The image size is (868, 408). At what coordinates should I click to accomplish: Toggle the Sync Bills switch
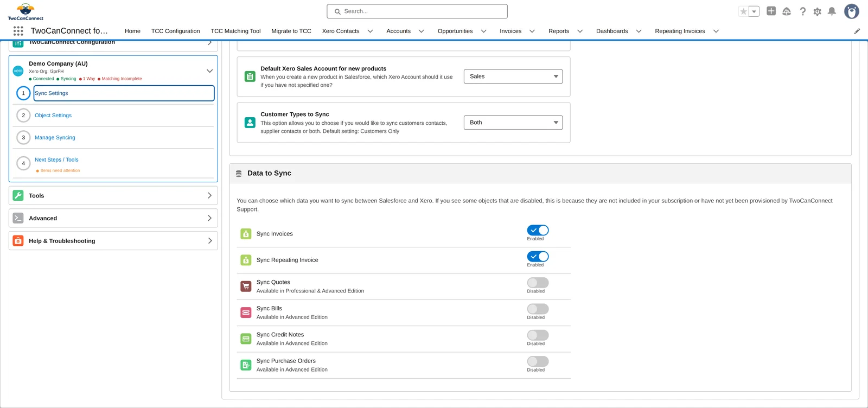click(x=538, y=309)
